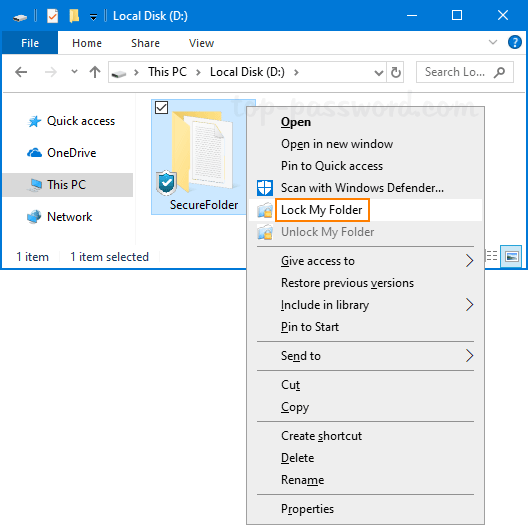The image size is (528, 525).
Task: Click the Back navigation arrow
Action: point(21,72)
